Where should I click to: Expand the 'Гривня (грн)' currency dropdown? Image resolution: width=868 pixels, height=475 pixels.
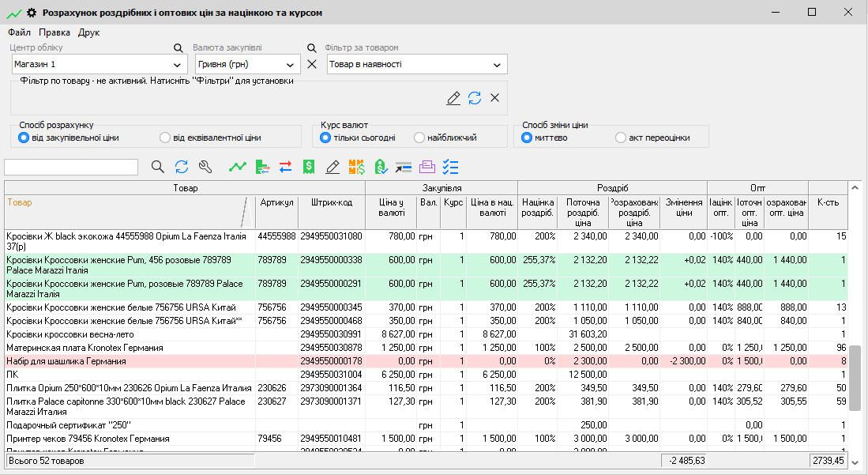point(290,65)
